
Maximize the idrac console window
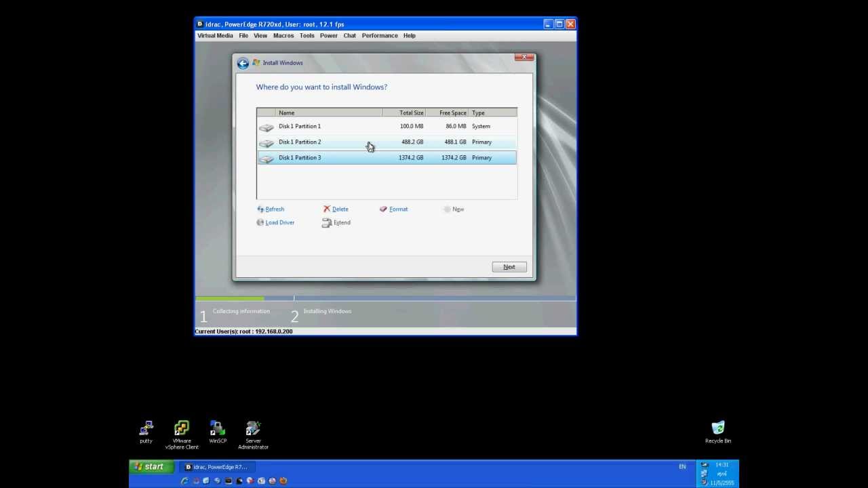click(x=559, y=24)
